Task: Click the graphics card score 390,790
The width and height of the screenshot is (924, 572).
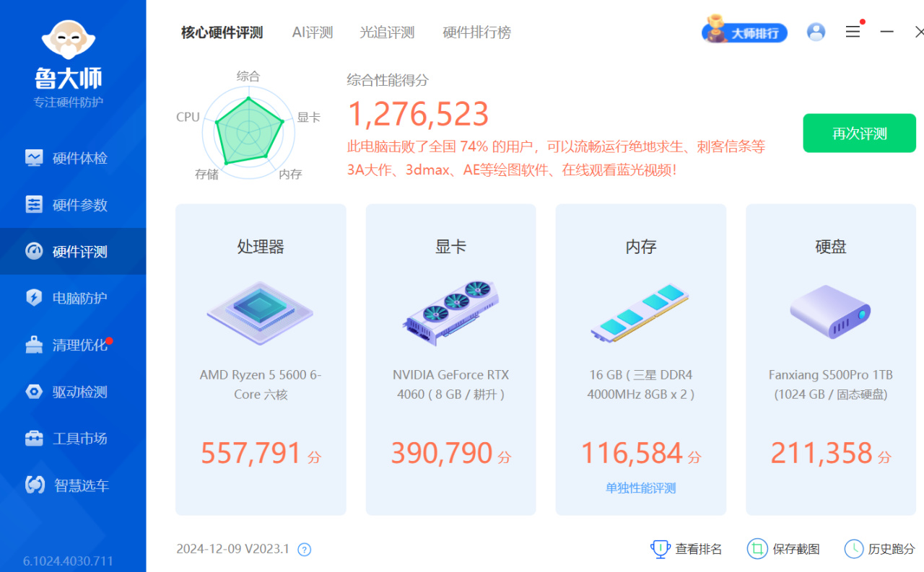Action: point(442,453)
